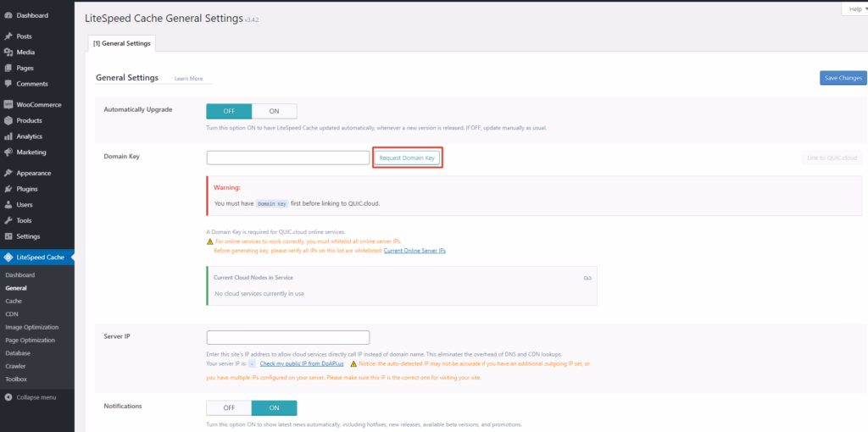Click Link to QUIC.cloud button
The image size is (868, 432).
(832, 158)
